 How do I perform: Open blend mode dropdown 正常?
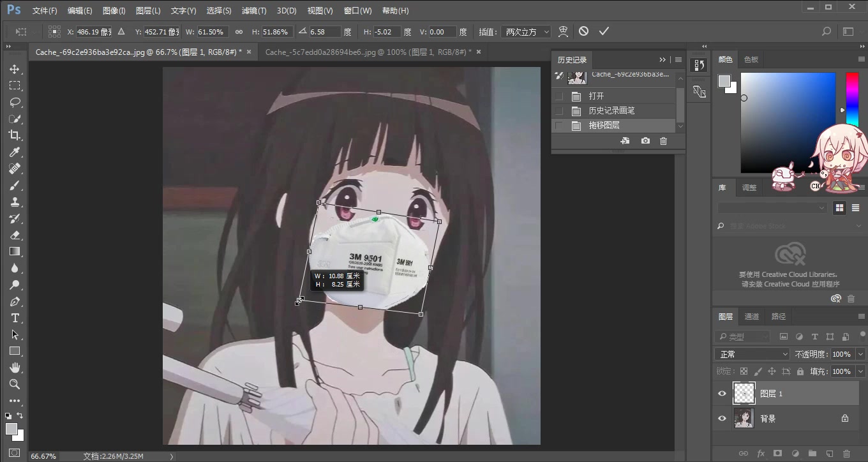752,354
